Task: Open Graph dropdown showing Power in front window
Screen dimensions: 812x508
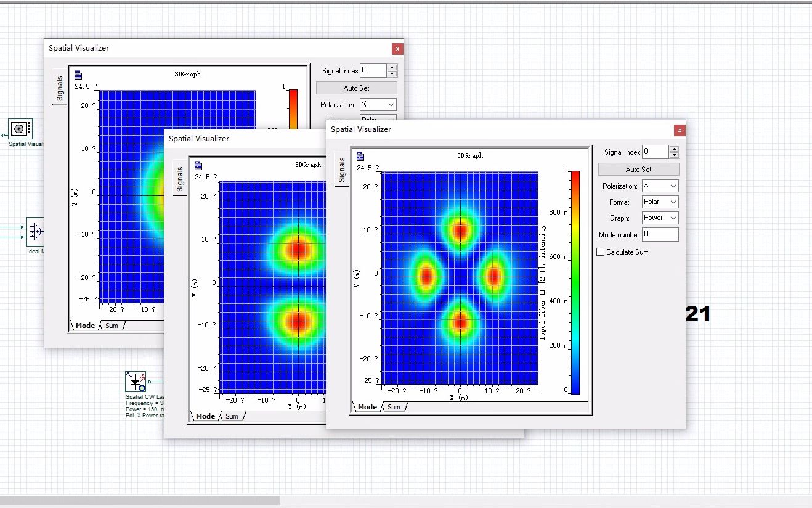Action: (x=660, y=218)
